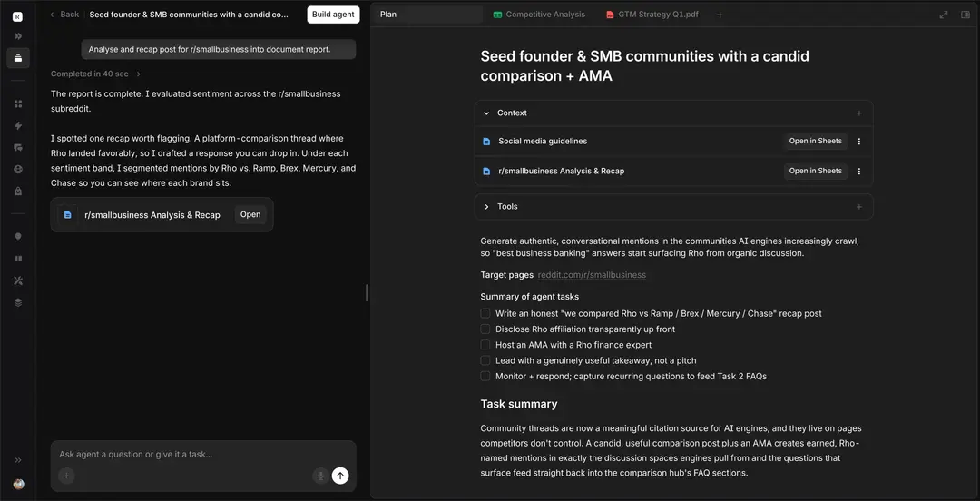This screenshot has width=980, height=501.
Task: Click the r/smallbusiness Analysis & Recap context file name
Action: click(x=562, y=171)
